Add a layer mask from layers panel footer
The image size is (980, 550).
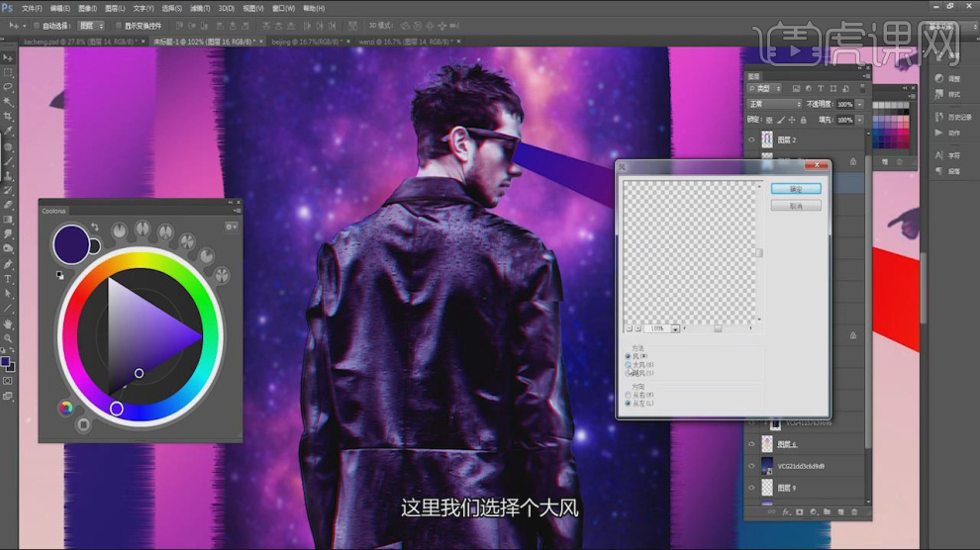pyautogui.click(x=800, y=512)
